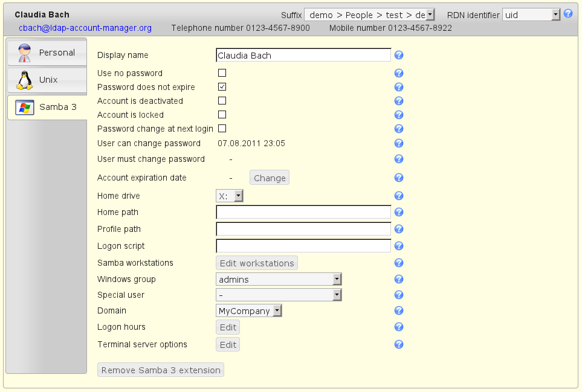Show help for Logon script field
The height and width of the screenshot is (392, 582).
click(399, 246)
